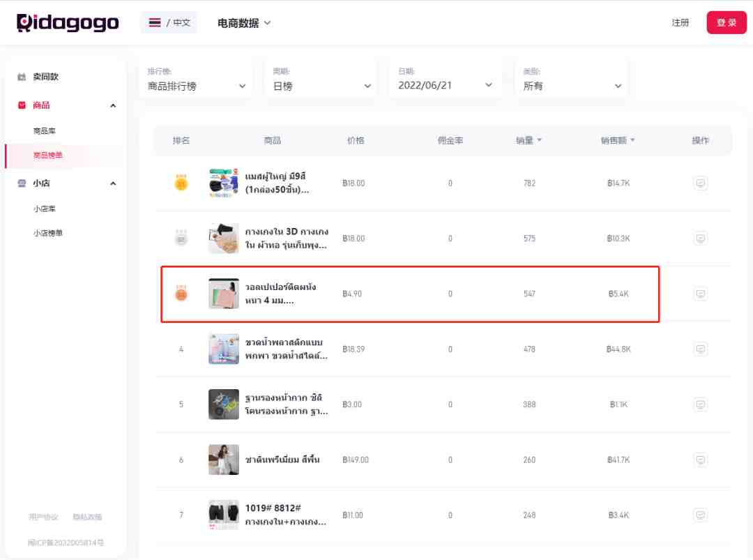
Task: Open product title starting แมสผู้ใหญ่
Action: tap(277, 183)
